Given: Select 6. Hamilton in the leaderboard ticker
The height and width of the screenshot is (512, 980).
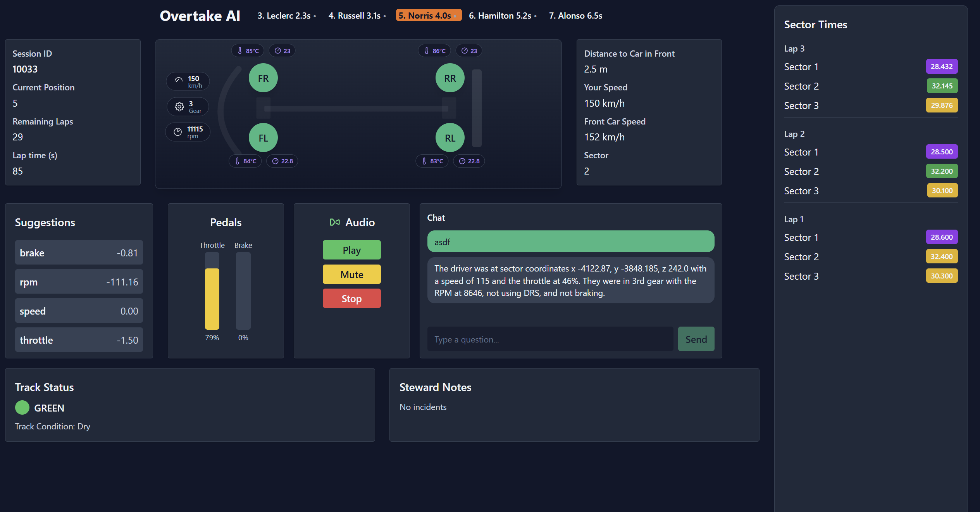Looking at the screenshot, I should (x=500, y=16).
